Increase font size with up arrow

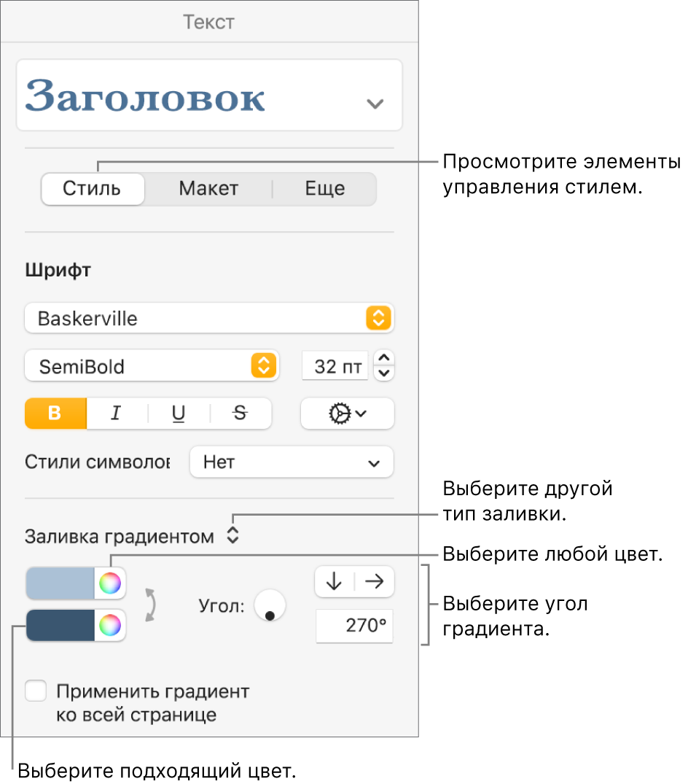pos(384,358)
